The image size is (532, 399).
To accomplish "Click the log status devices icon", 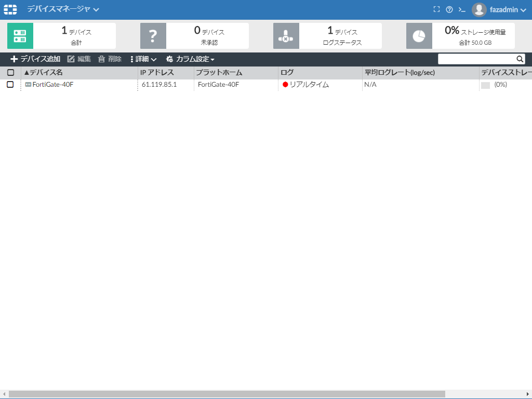I will coord(286,36).
